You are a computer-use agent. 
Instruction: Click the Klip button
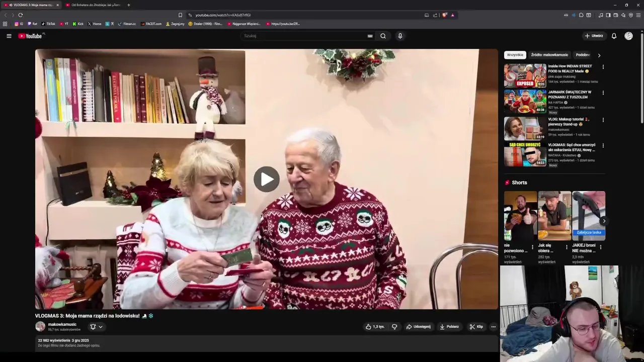click(476, 327)
